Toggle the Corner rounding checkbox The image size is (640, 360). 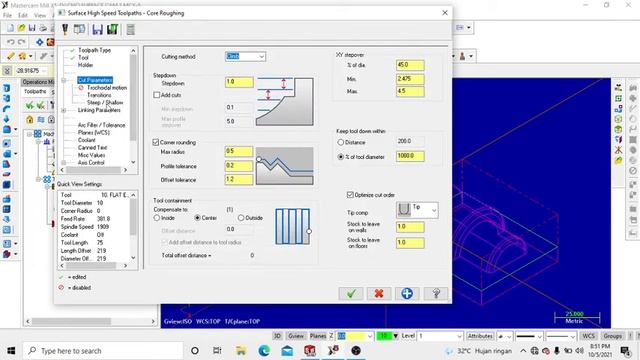pos(156,142)
